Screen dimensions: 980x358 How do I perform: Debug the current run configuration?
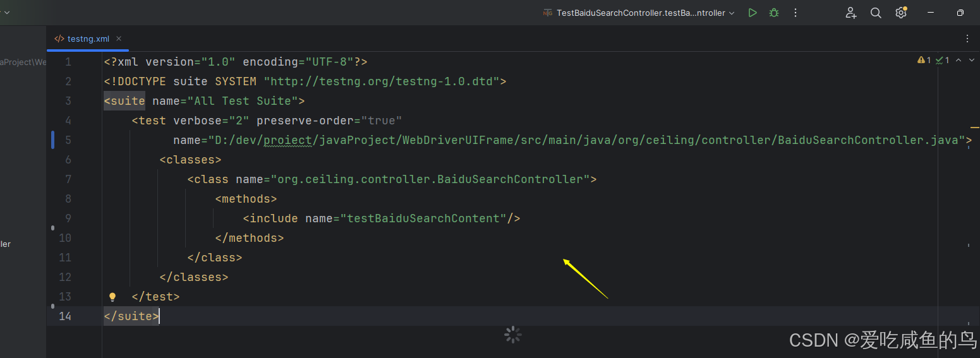(773, 13)
